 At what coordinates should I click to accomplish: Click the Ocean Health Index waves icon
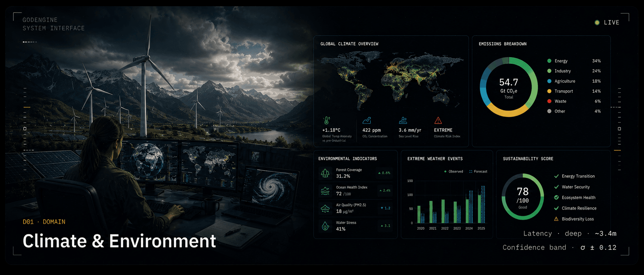tap(325, 191)
